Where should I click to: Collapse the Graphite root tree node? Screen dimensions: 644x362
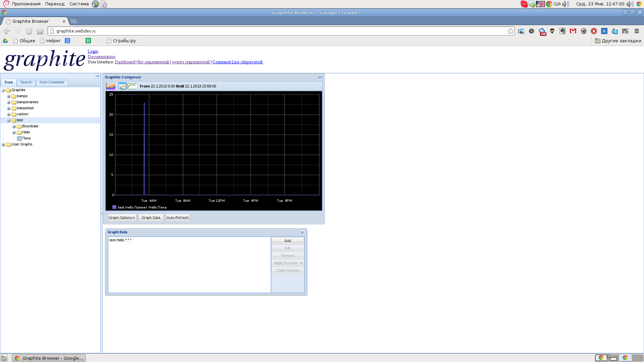coord(3,90)
